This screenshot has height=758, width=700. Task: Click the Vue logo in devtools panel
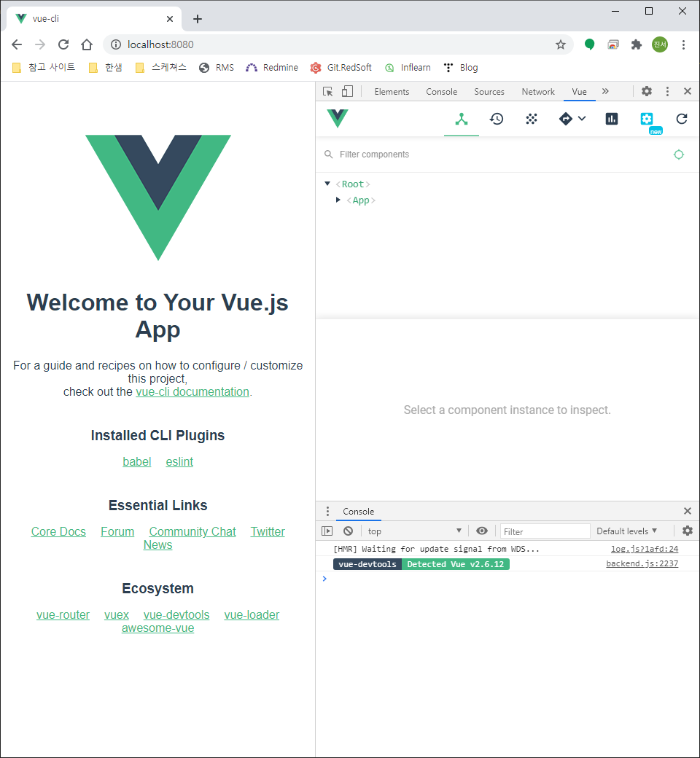click(x=338, y=118)
